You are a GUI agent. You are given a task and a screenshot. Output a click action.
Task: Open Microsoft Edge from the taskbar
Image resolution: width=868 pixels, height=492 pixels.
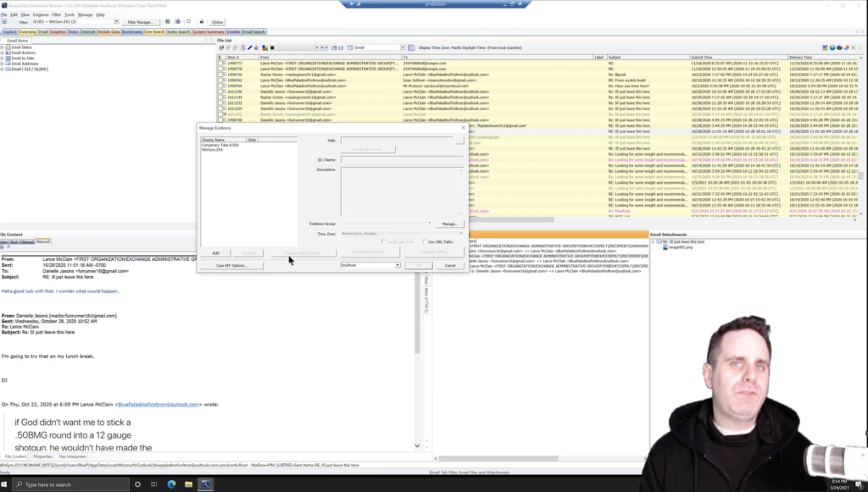(171, 485)
